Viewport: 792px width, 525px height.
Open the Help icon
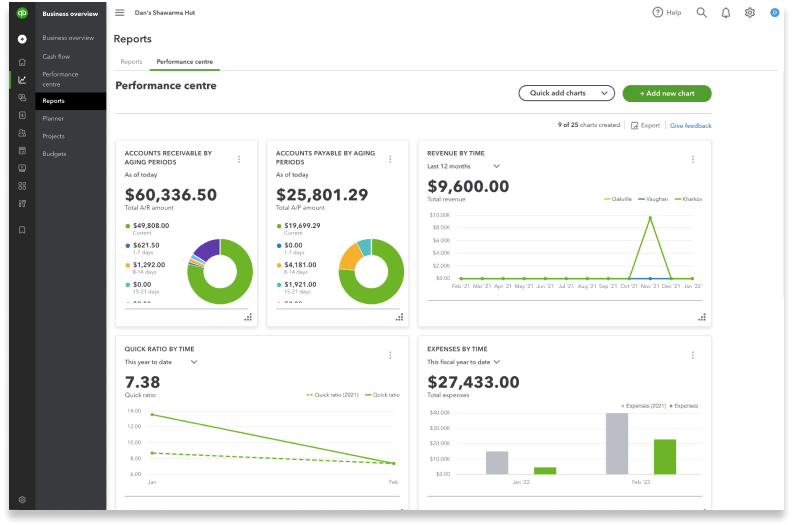click(657, 13)
